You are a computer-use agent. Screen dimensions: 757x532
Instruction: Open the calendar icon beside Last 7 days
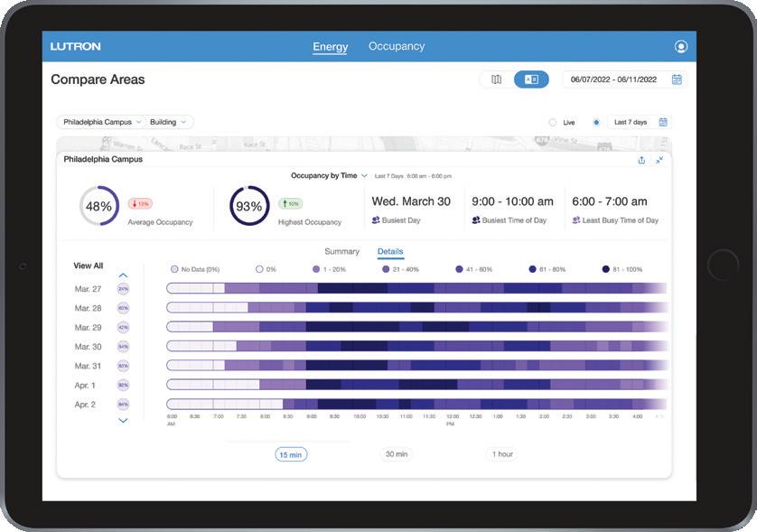663,122
